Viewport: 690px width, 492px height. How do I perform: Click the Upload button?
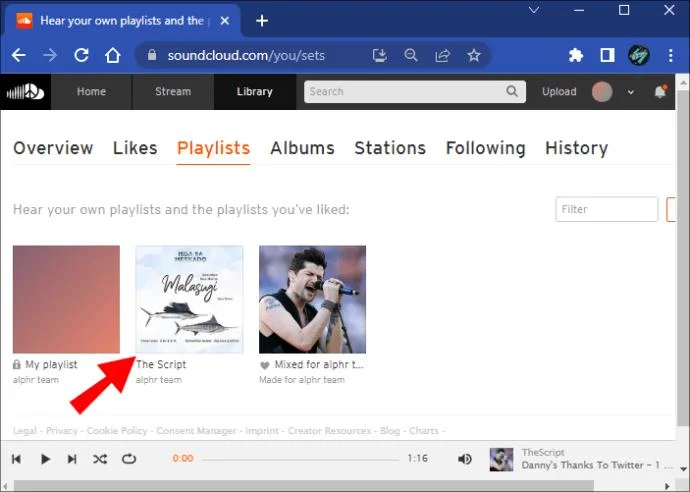pos(559,92)
